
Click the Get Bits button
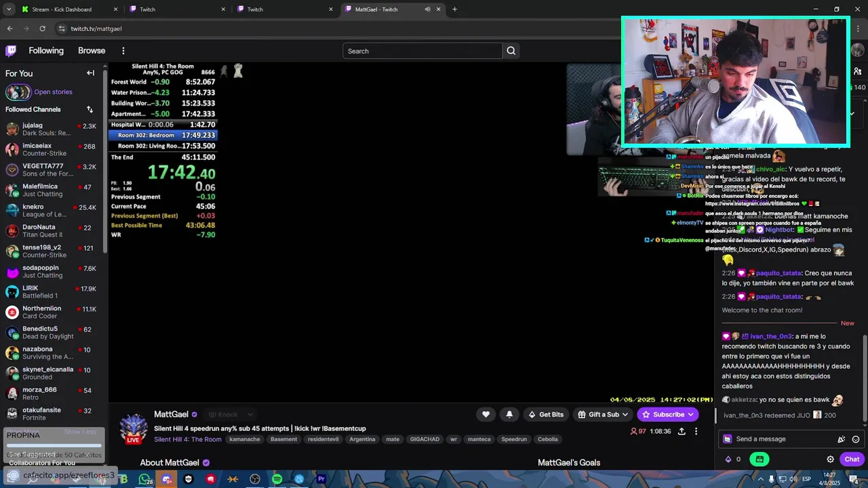pyautogui.click(x=545, y=414)
